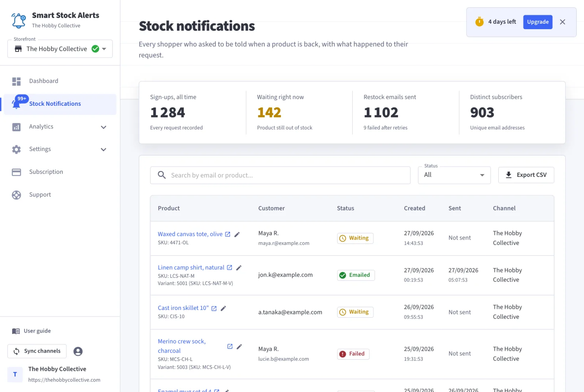Select the a.tanaka@example.com customer cell
Screen dimensions: 584x392
coord(290,312)
